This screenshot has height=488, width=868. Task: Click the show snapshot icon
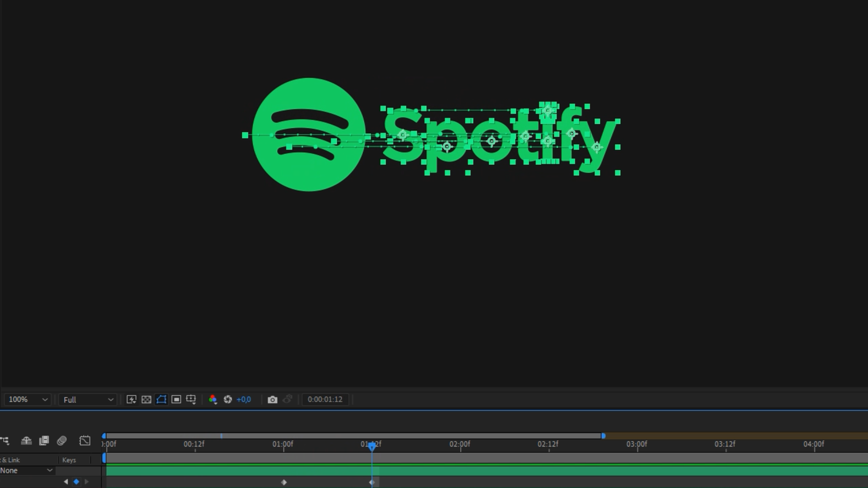pyautogui.click(x=288, y=399)
